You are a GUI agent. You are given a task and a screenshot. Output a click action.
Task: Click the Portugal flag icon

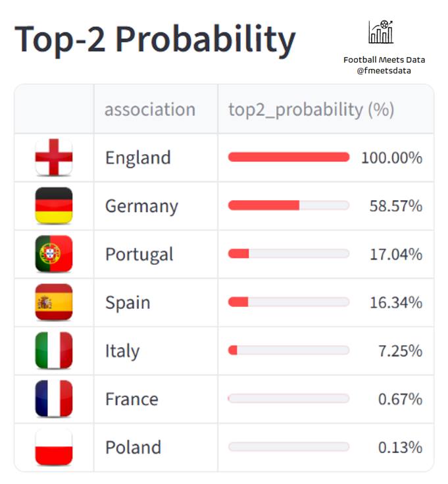[54, 254]
